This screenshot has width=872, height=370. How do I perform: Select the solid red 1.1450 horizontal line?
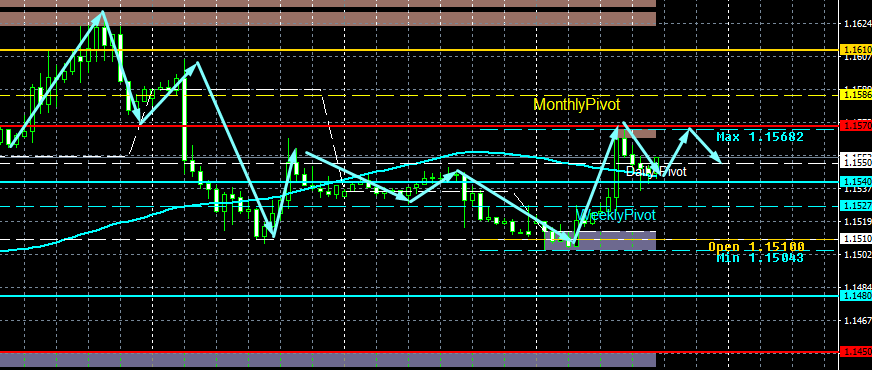[420, 352]
